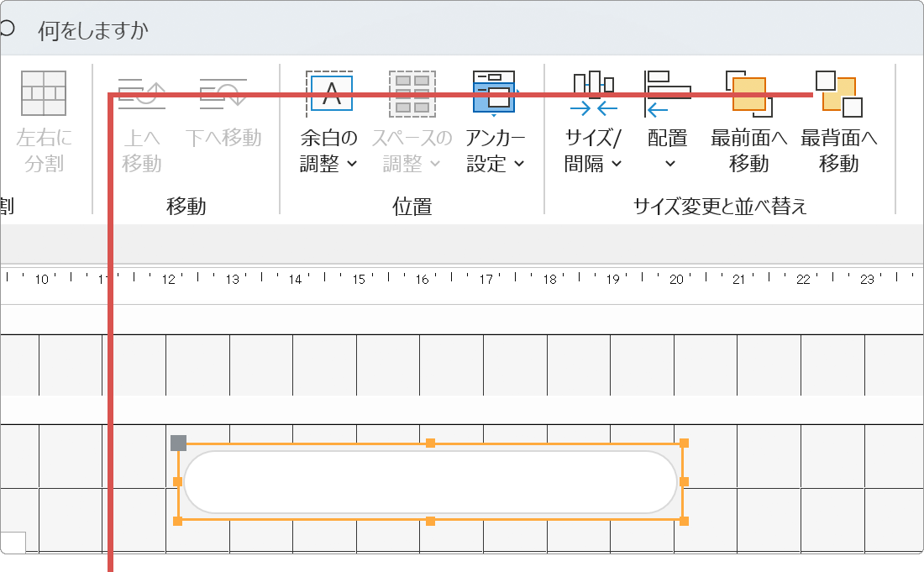Click inside the 何をしますか circle icon
This screenshot has height=572, width=924.
(9, 28)
